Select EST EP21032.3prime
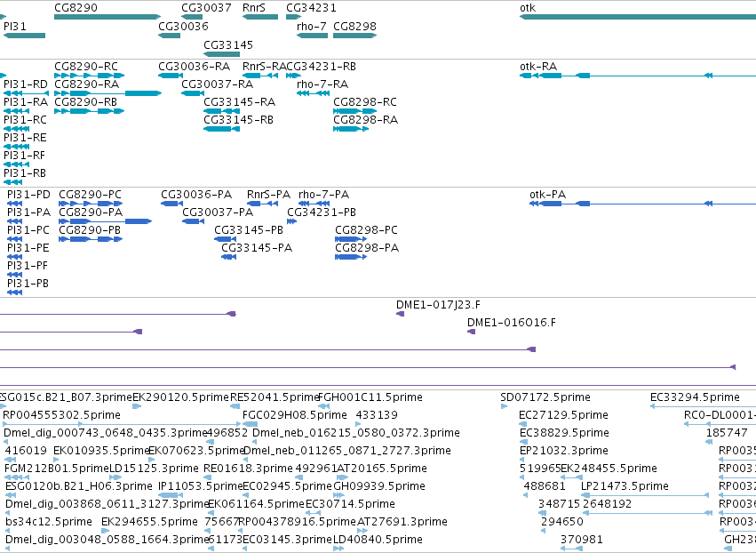 click(x=563, y=451)
